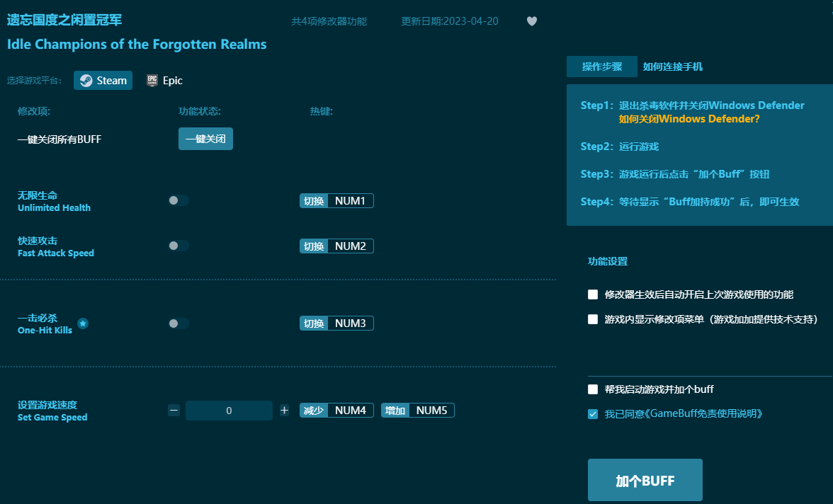Click the 加个BUFF button
The height and width of the screenshot is (504, 833).
(x=645, y=480)
